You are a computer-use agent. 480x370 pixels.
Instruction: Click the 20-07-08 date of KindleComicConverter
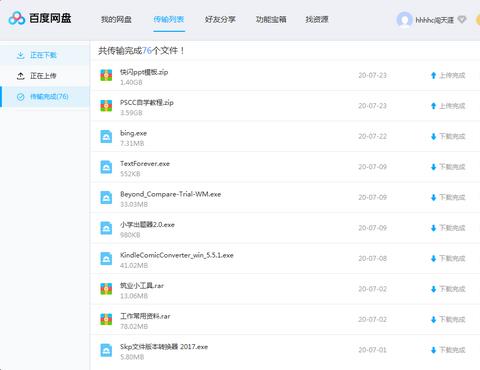coord(373,258)
